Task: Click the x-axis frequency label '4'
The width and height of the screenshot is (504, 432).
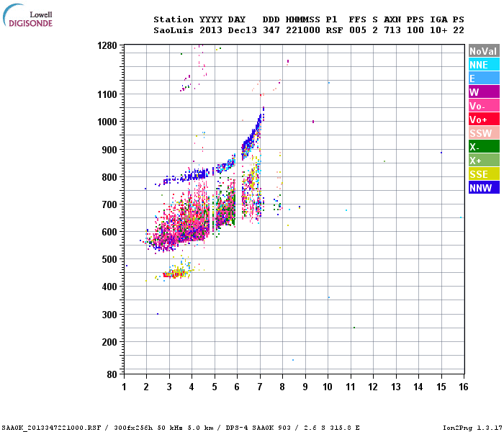Action: [x=192, y=387]
